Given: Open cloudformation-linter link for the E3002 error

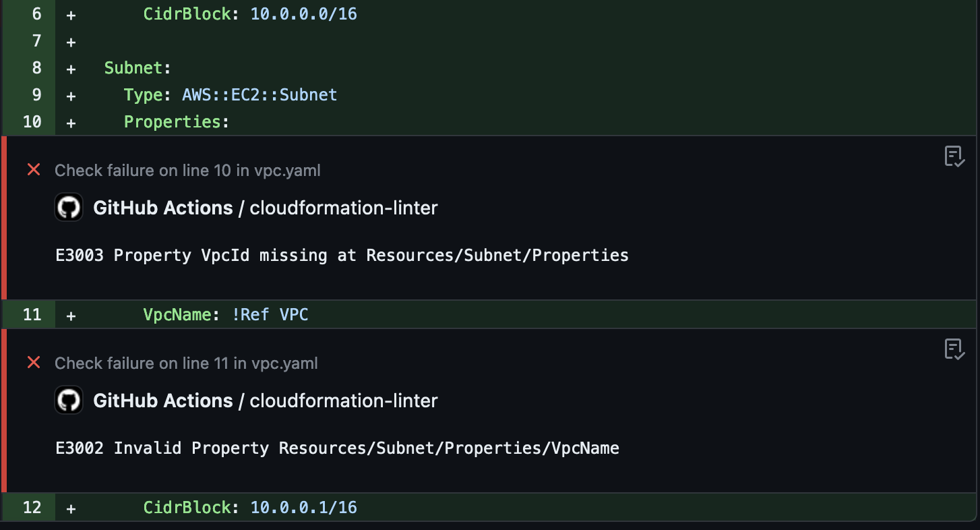Looking at the screenshot, I should 344,400.
